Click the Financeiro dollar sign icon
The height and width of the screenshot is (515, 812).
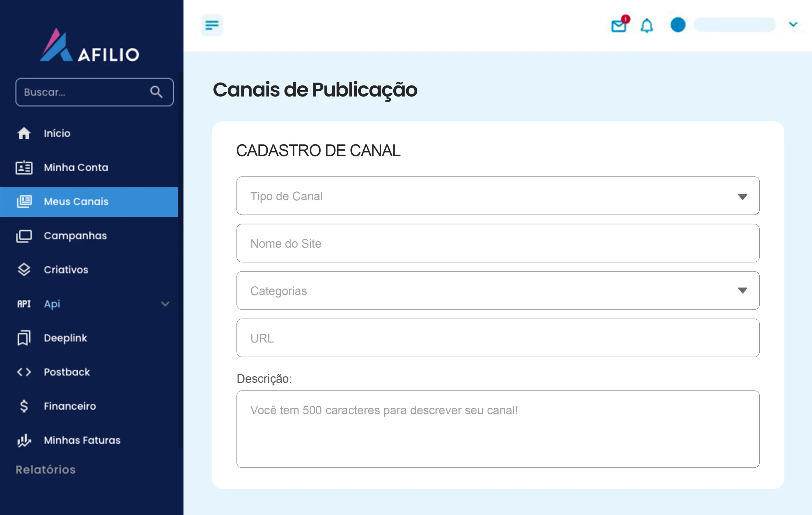point(24,406)
